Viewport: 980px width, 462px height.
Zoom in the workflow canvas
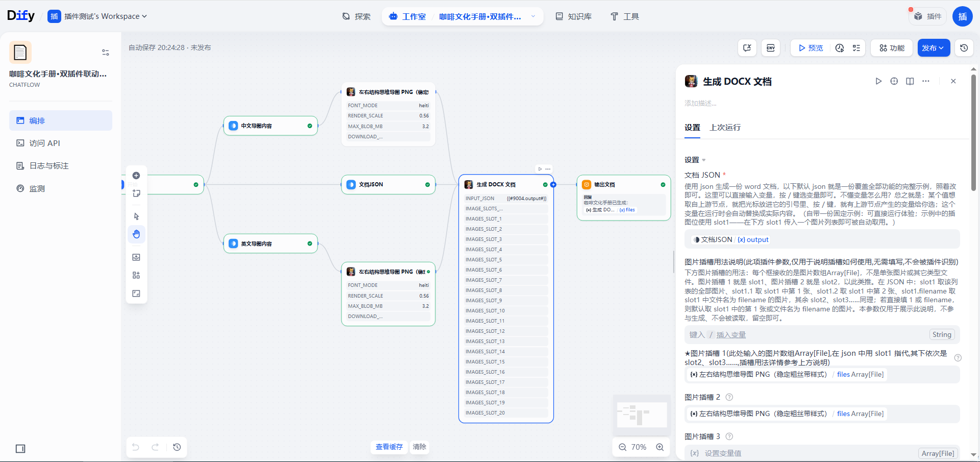660,447
